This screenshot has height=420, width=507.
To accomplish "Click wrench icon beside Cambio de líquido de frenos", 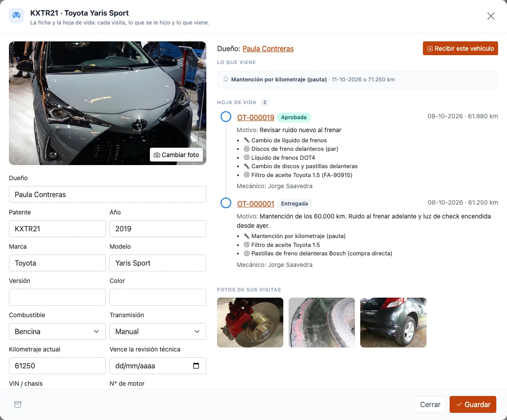I will (x=246, y=140).
